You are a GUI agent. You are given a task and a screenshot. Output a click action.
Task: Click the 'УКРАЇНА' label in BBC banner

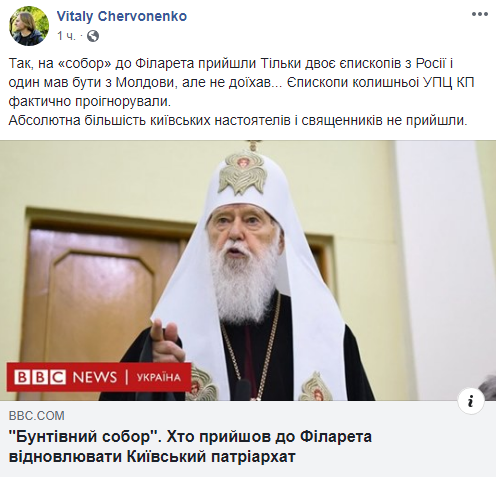coord(159,377)
